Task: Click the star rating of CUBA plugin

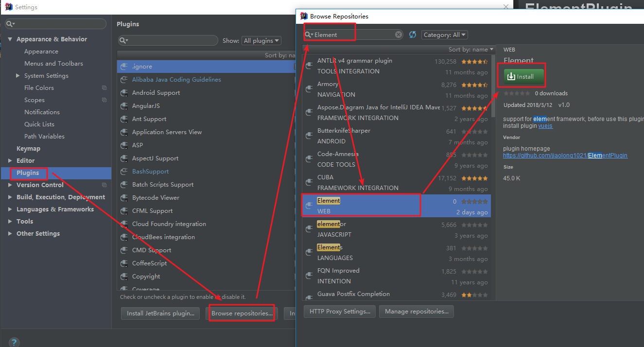Action: [474, 178]
